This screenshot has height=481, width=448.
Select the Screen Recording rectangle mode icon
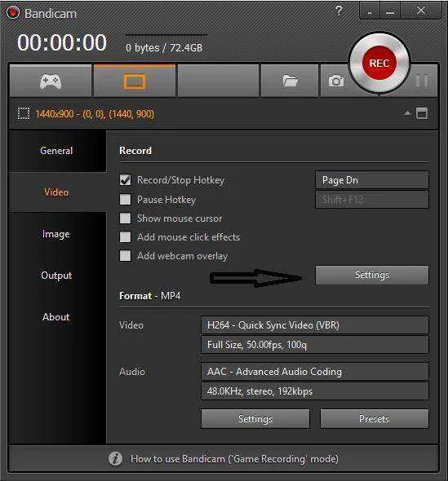click(135, 82)
